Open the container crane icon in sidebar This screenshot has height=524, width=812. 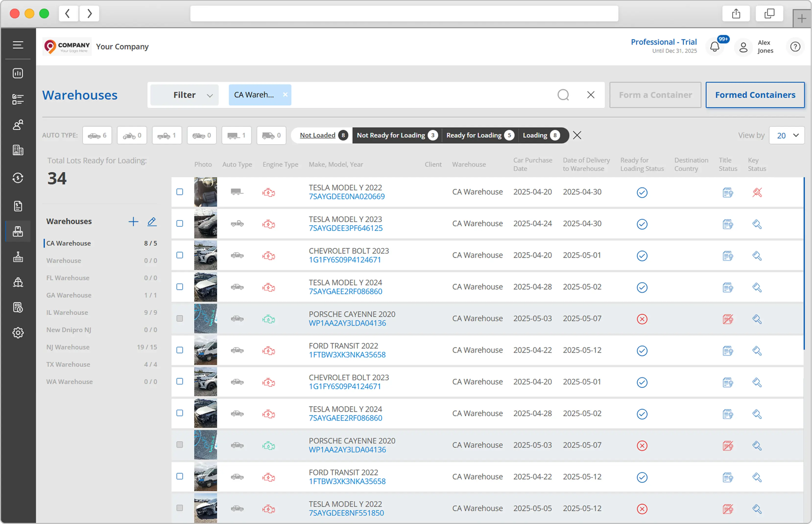click(18, 257)
